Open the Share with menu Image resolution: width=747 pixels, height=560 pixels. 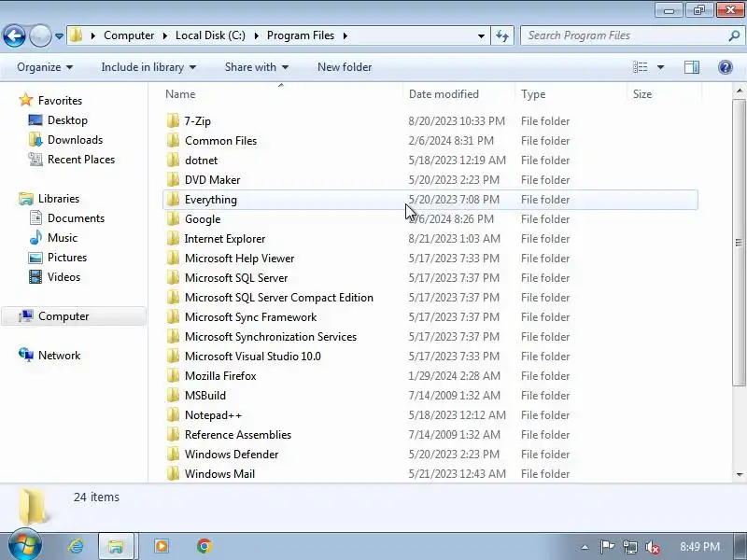[257, 67]
